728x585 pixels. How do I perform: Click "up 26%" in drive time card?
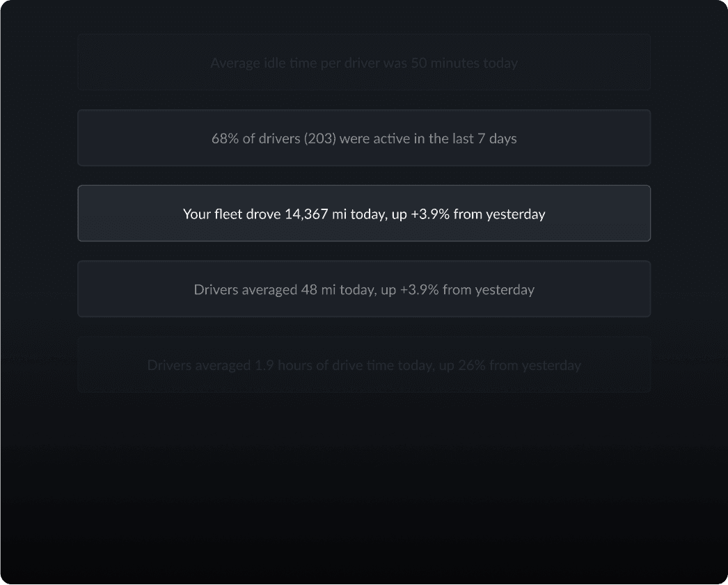[463, 365]
